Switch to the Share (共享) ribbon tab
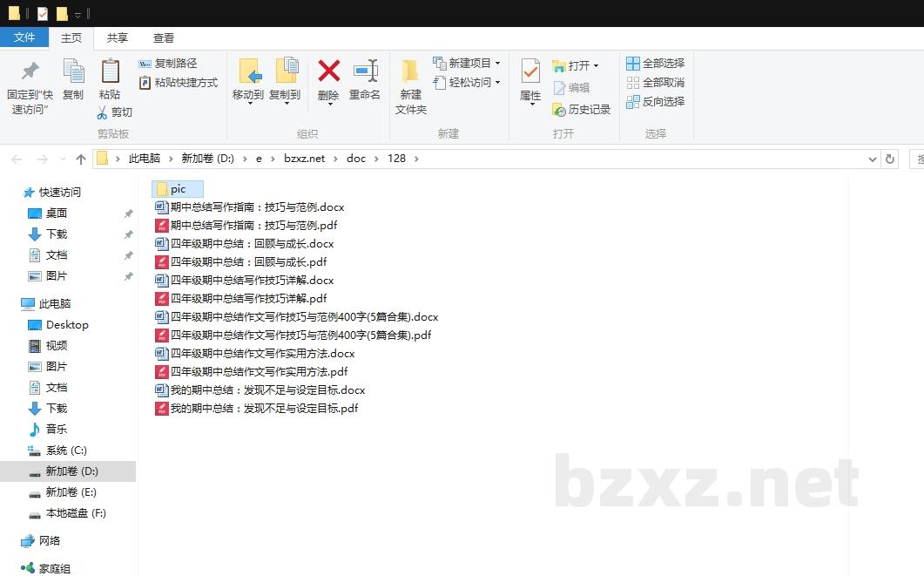924x576 pixels. (118, 37)
